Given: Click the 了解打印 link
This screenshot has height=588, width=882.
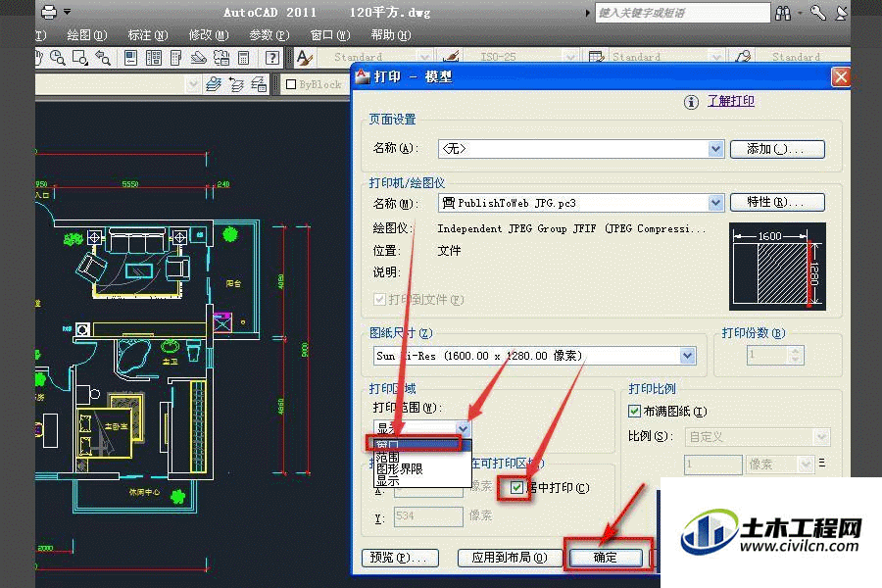Looking at the screenshot, I should (x=731, y=101).
